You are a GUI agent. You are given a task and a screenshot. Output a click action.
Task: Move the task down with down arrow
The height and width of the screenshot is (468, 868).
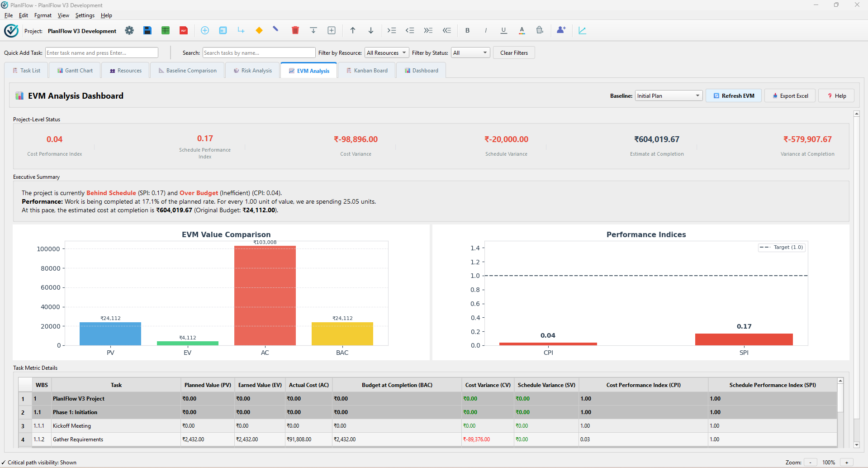pos(371,30)
